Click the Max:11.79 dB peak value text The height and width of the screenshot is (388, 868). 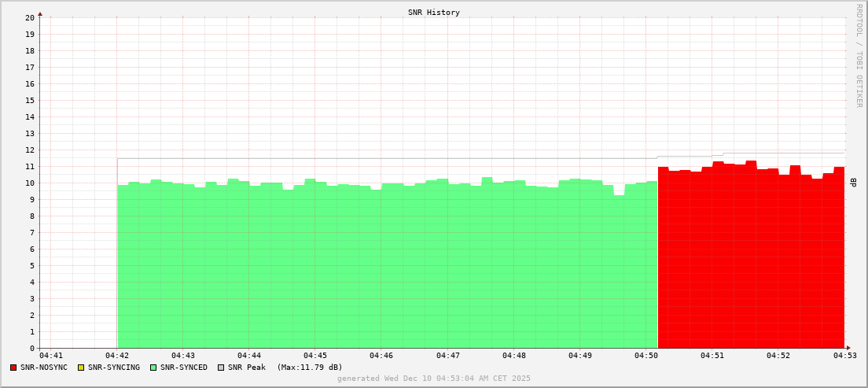pyautogui.click(x=310, y=368)
